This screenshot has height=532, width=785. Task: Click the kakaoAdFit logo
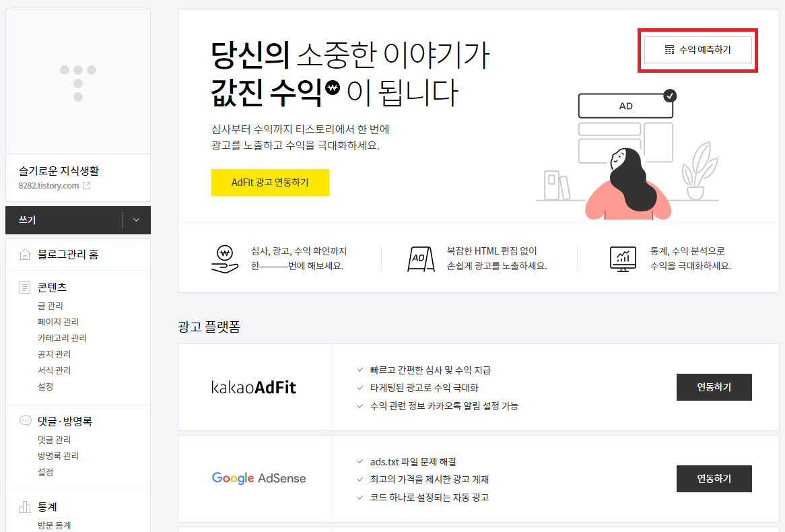tap(254, 387)
